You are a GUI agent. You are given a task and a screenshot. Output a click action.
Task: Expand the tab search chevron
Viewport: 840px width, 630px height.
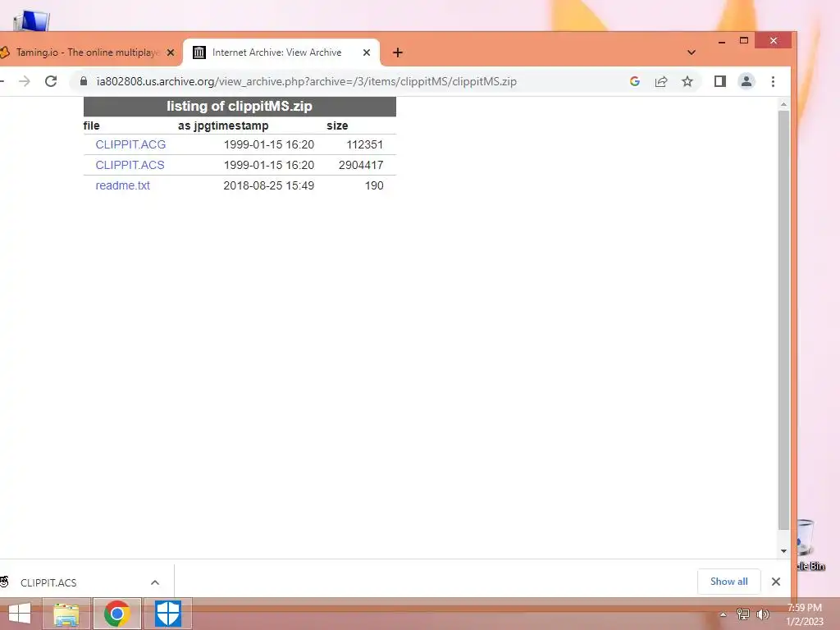coord(691,52)
